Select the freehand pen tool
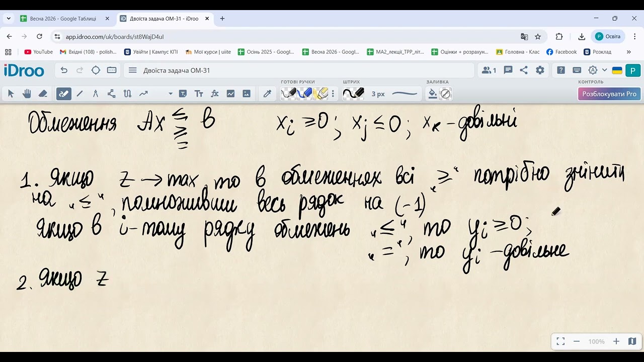The image size is (644, 362). [63, 94]
